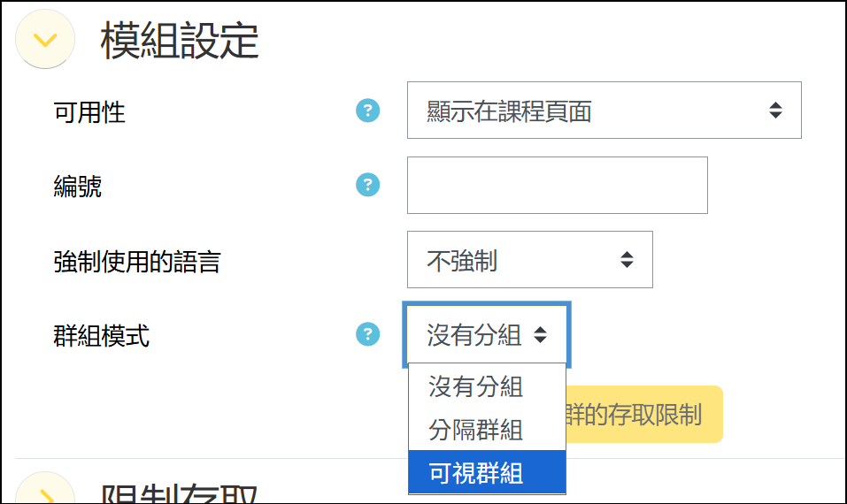Click the 群組模式 field label
This screenshot has height=504, width=847.
tap(102, 336)
